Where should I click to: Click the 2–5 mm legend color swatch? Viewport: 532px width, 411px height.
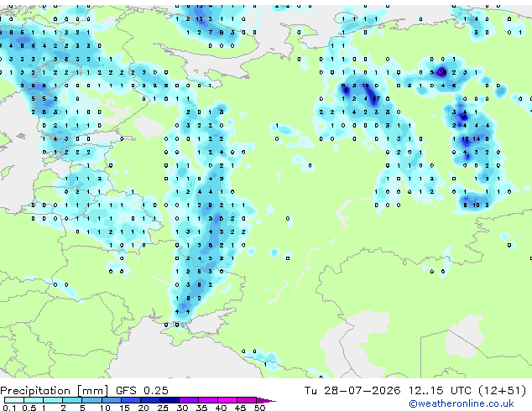tap(72, 400)
